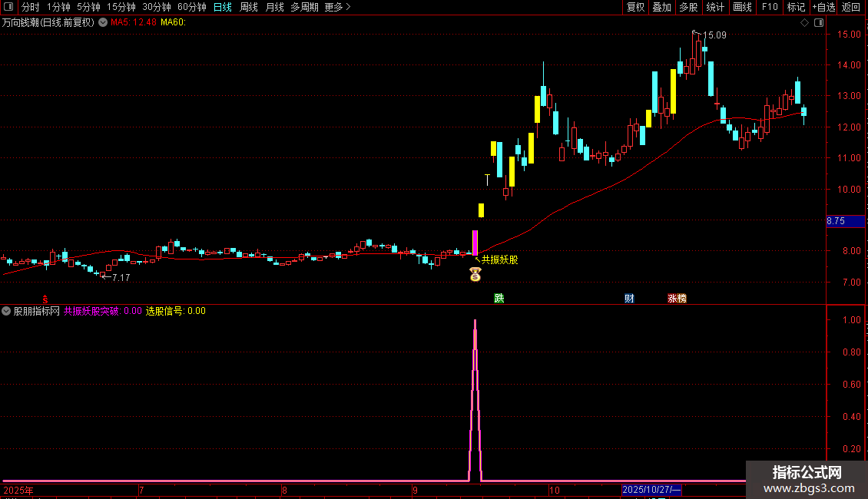Viewport: 868px width, 499px height.
Task: Click the 返回 back button
Action: click(851, 7)
